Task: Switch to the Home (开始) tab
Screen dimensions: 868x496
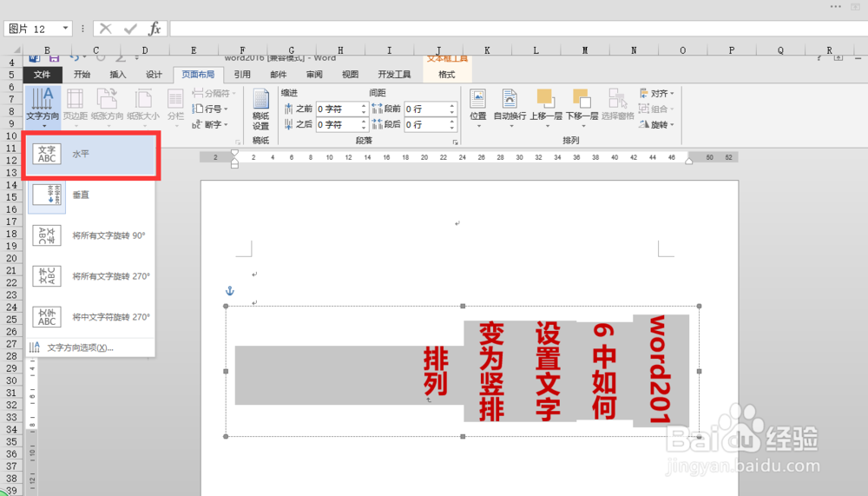Action: (x=82, y=74)
